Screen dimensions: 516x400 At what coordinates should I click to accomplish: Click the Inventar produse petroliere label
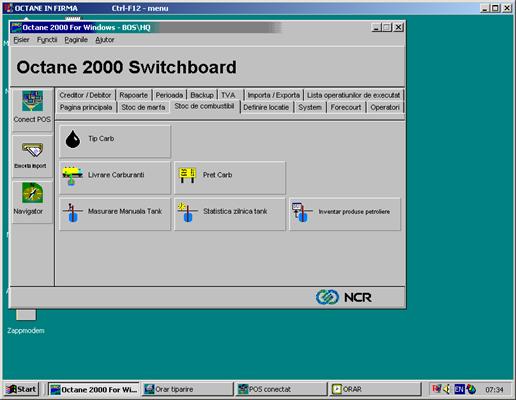[354, 212]
